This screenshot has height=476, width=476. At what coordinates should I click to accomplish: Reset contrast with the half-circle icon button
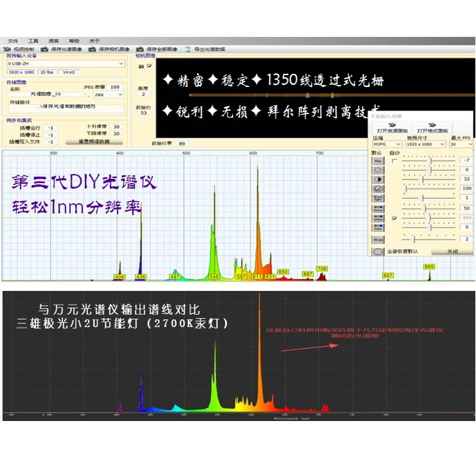tap(378, 180)
